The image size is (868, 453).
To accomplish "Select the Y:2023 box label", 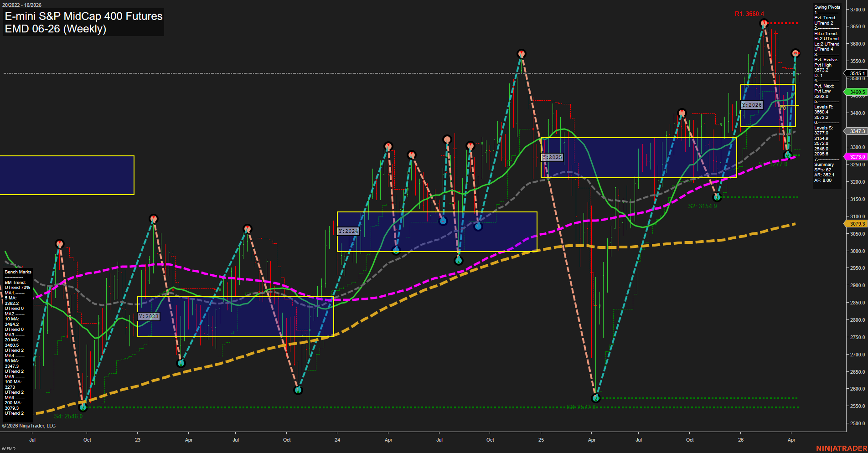I will coord(148,316).
